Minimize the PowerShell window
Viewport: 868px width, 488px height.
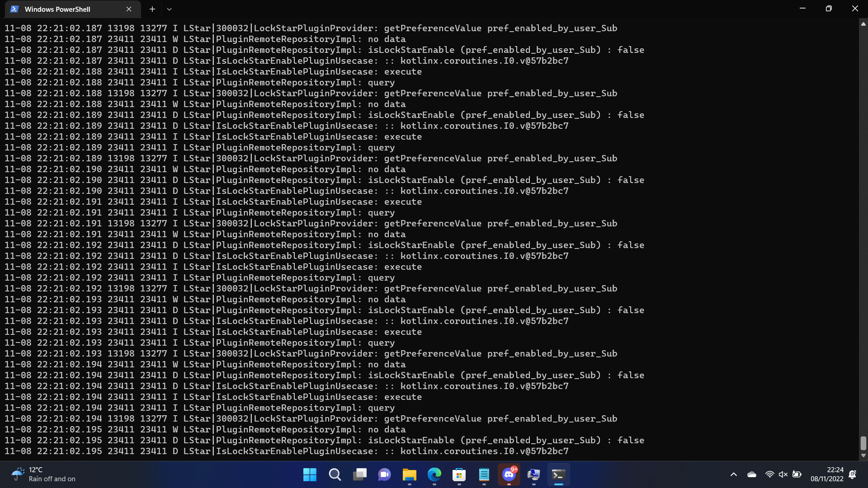pos(803,9)
